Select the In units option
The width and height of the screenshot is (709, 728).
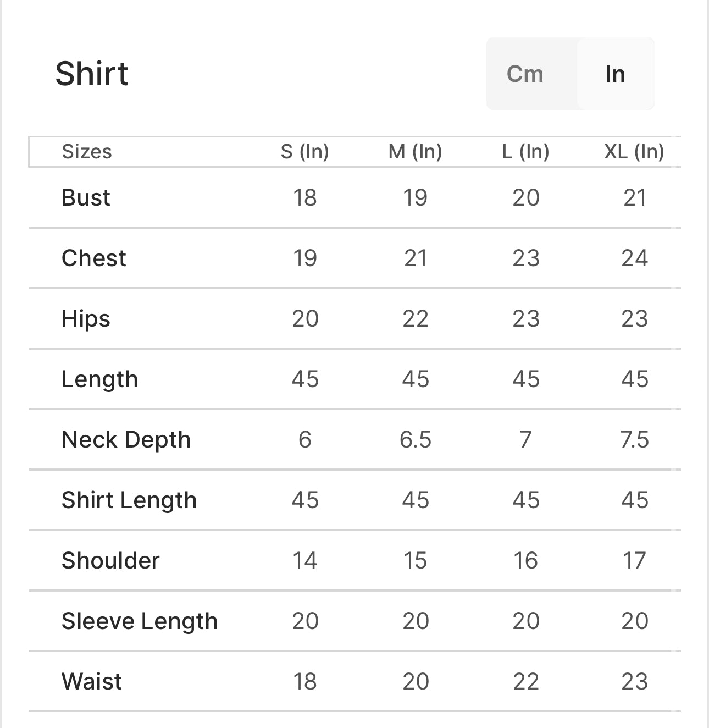tap(615, 74)
